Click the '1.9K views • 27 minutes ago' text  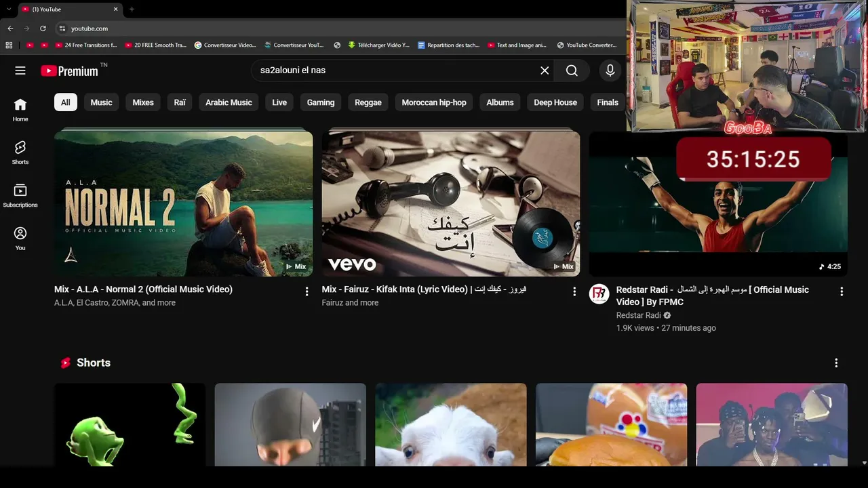666,328
